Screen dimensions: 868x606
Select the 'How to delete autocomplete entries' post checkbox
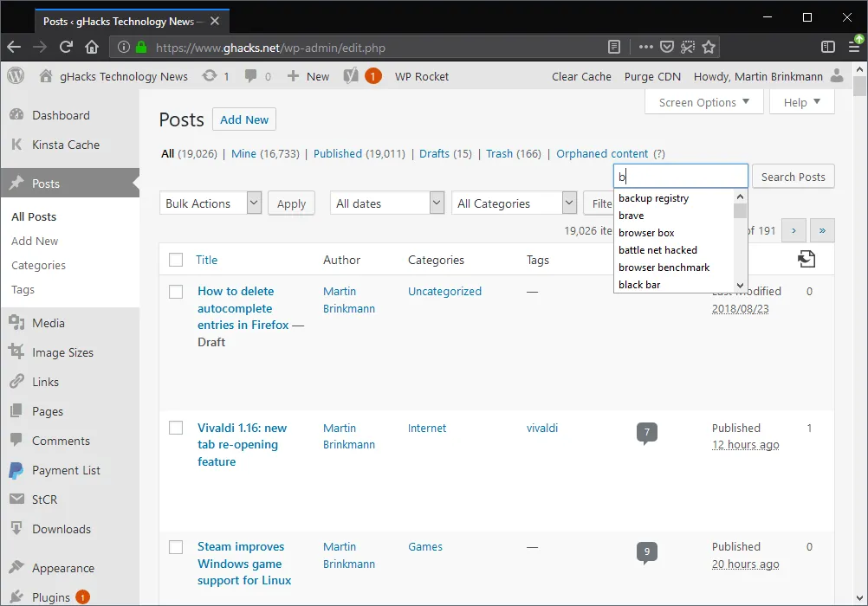coord(176,292)
